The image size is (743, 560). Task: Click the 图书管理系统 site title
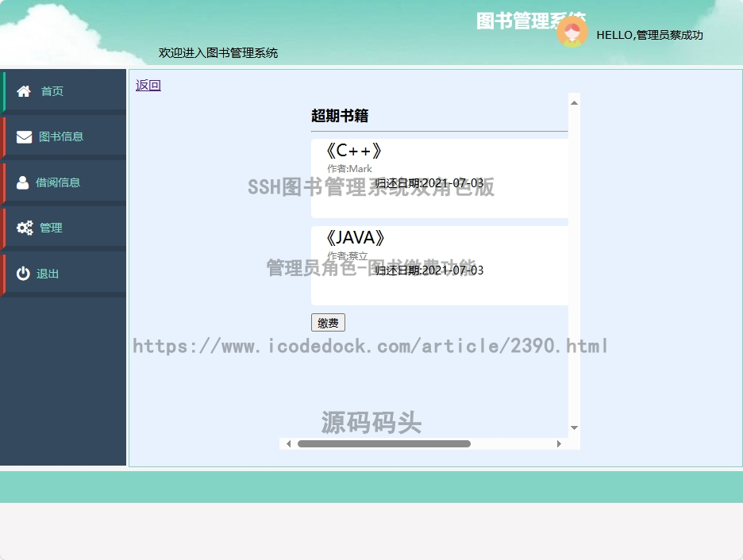coord(531,21)
